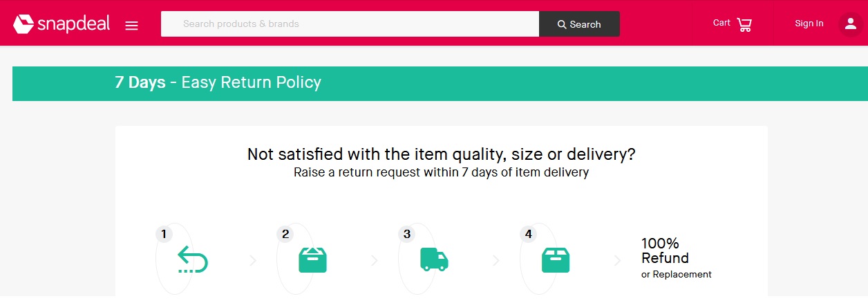This screenshot has width=868, height=301.
Task: Open the hamburger menu
Action: (131, 26)
